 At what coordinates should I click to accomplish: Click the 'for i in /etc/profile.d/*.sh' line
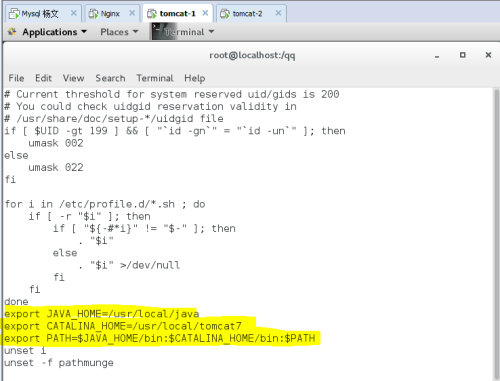[x=105, y=204]
